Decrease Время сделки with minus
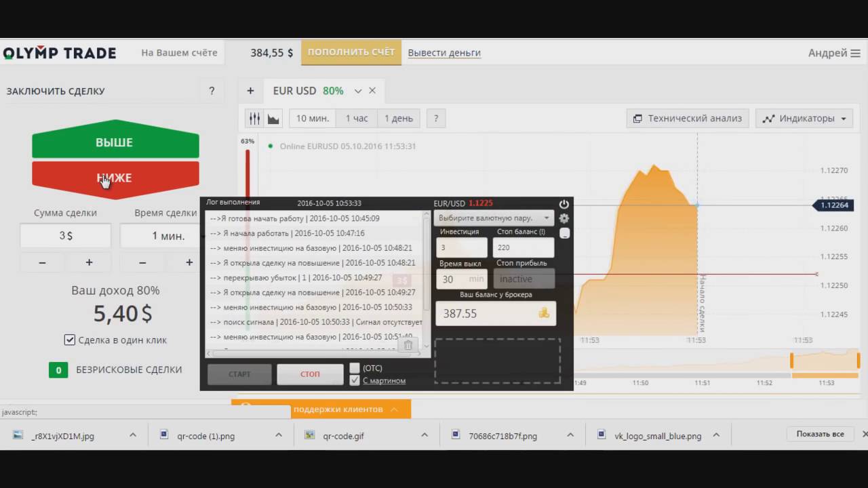Screen dimensions: 868x488 point(142,262)
